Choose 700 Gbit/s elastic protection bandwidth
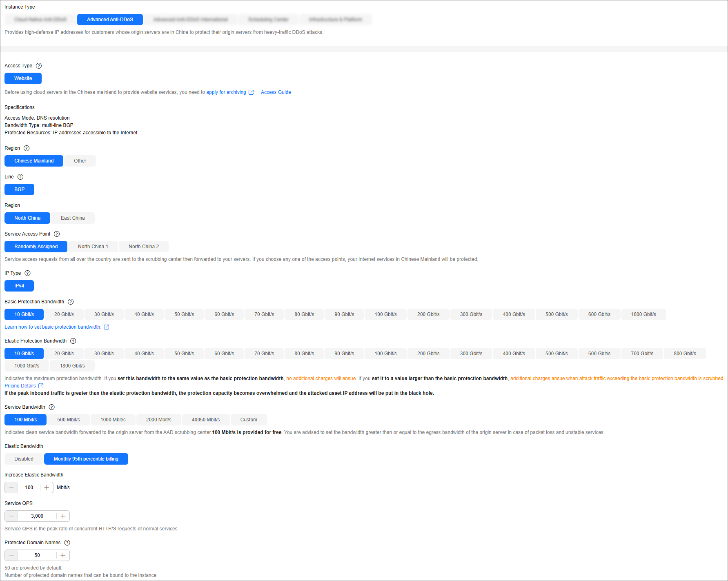The width and height of the screenshot is (728, 581). [x=642, y=354]
